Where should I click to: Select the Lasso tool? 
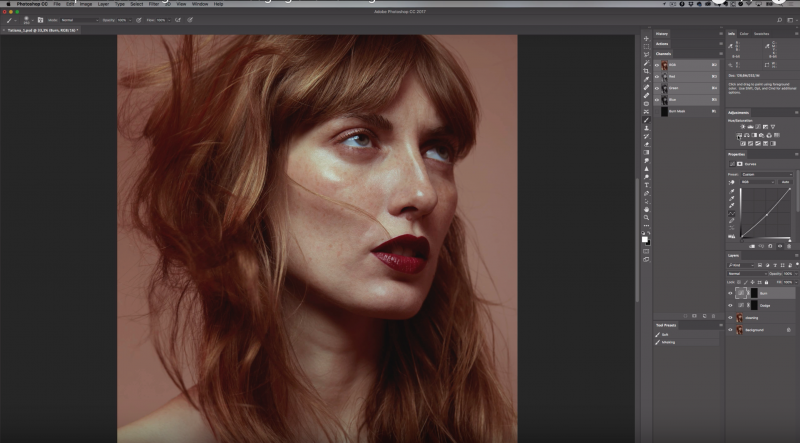point(646,55)
